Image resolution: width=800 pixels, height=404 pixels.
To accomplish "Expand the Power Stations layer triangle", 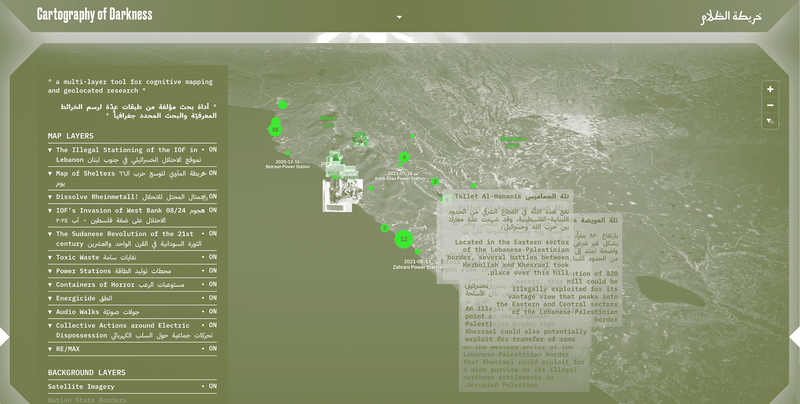I will 50,271.
